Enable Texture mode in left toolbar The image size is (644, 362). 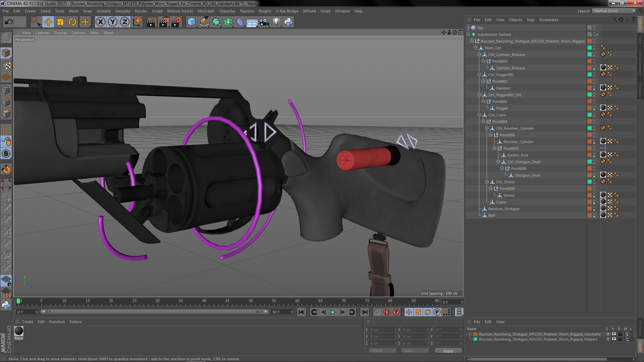point(6,65)
